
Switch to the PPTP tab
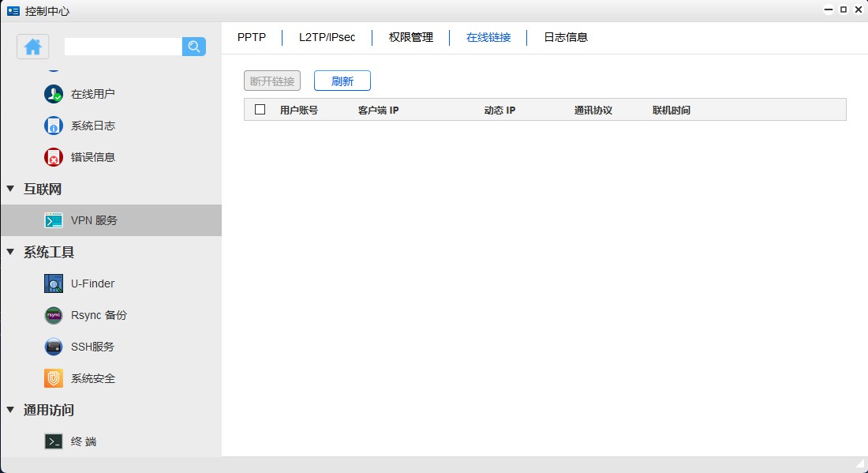[251, 36]
